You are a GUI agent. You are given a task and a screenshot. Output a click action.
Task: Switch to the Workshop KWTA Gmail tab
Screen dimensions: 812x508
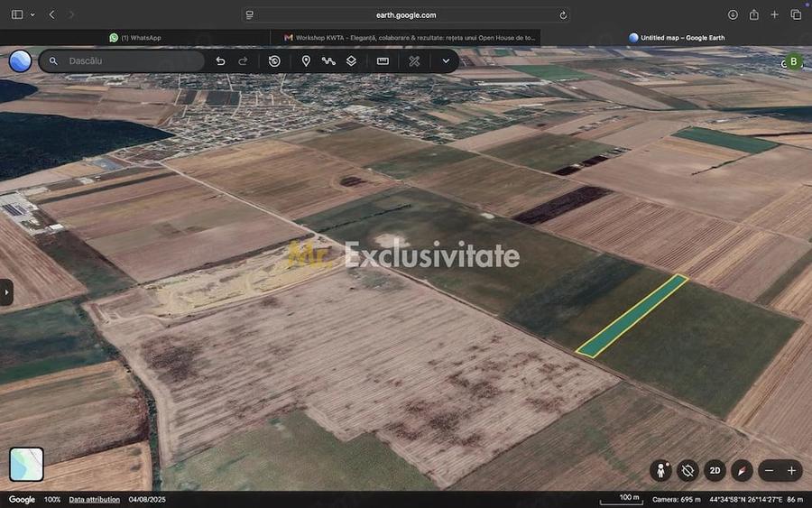pyautogui.click(x=405, y=38)
